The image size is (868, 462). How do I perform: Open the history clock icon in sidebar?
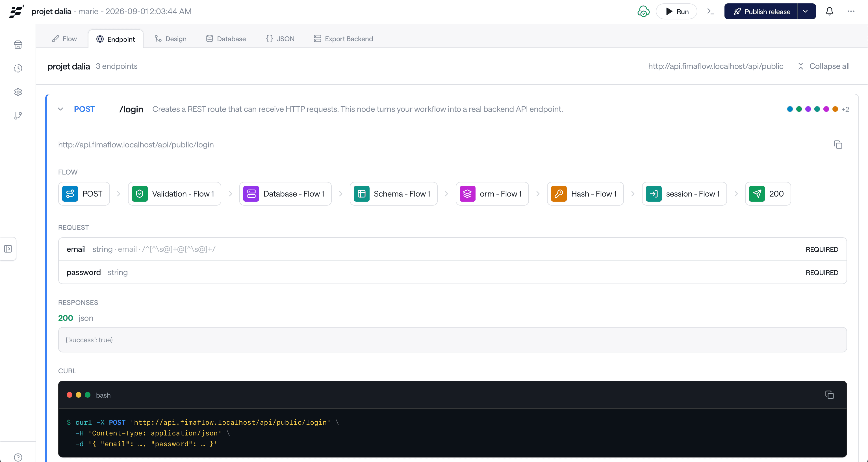coord(18,68)
